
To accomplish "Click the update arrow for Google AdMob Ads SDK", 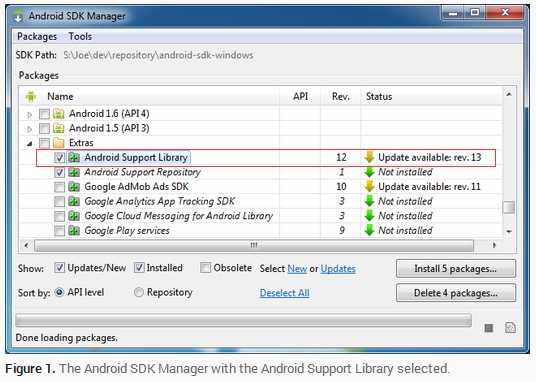I will [369, 186].
